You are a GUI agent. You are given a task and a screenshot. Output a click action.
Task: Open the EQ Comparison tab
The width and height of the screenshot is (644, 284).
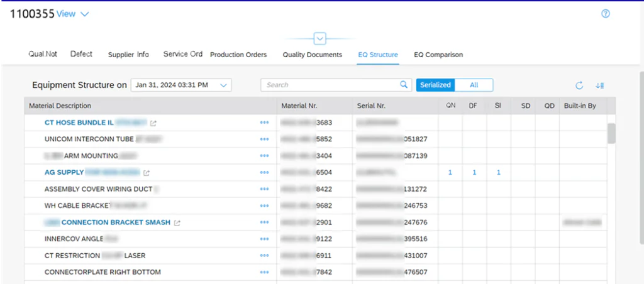438,55
